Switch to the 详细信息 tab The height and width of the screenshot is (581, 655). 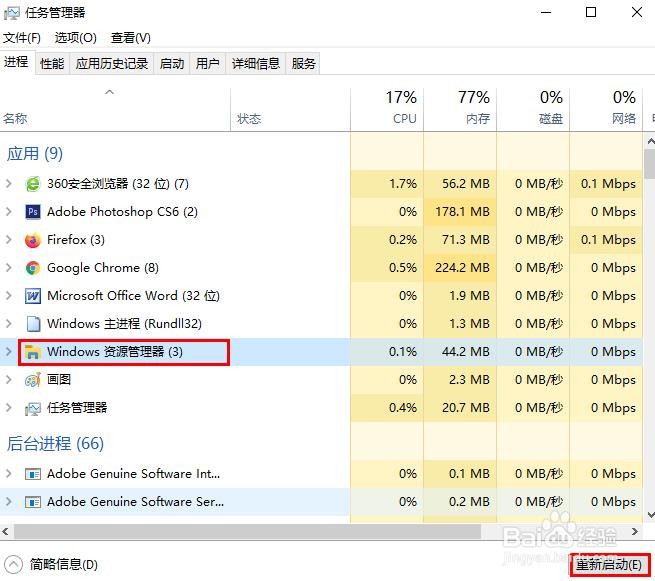click(256, 64)
